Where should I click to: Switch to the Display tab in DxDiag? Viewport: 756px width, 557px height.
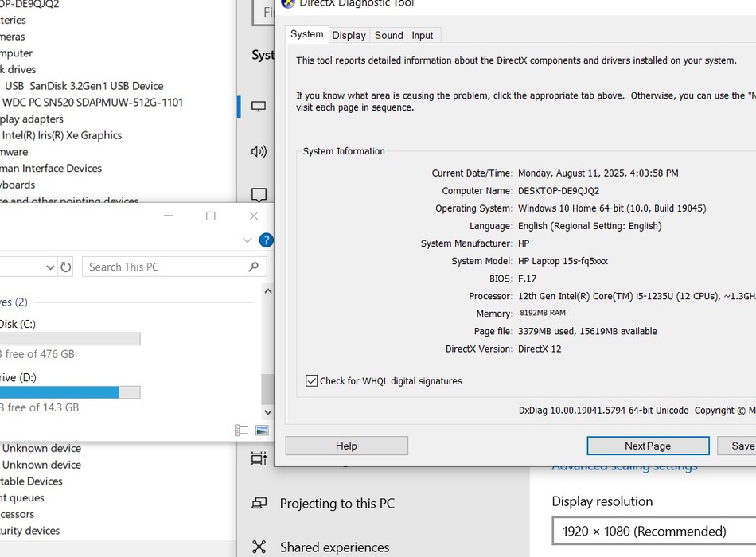(349, 35)
